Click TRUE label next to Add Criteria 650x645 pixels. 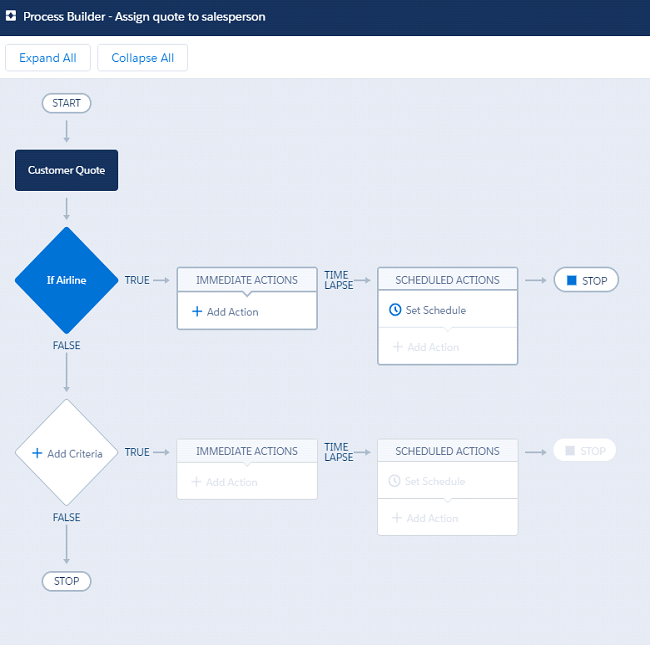pos(137,452)
